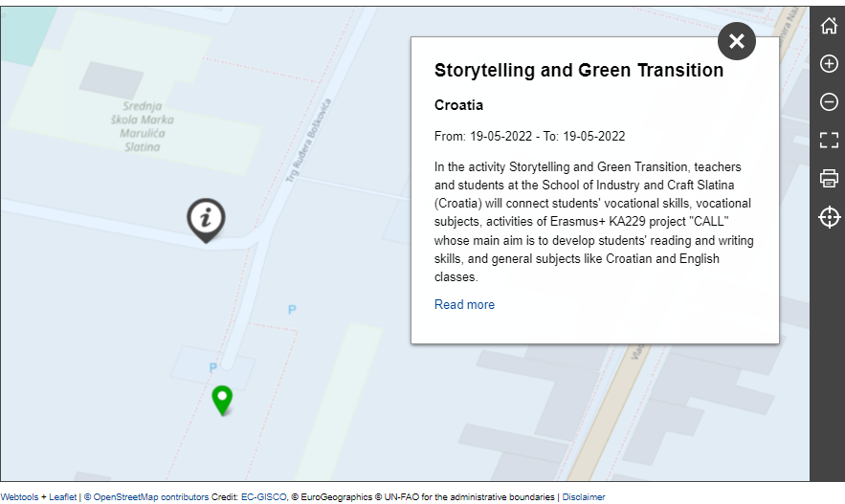Print the map using printer icon
Screen dimensions: 845x504
(829, 178)
